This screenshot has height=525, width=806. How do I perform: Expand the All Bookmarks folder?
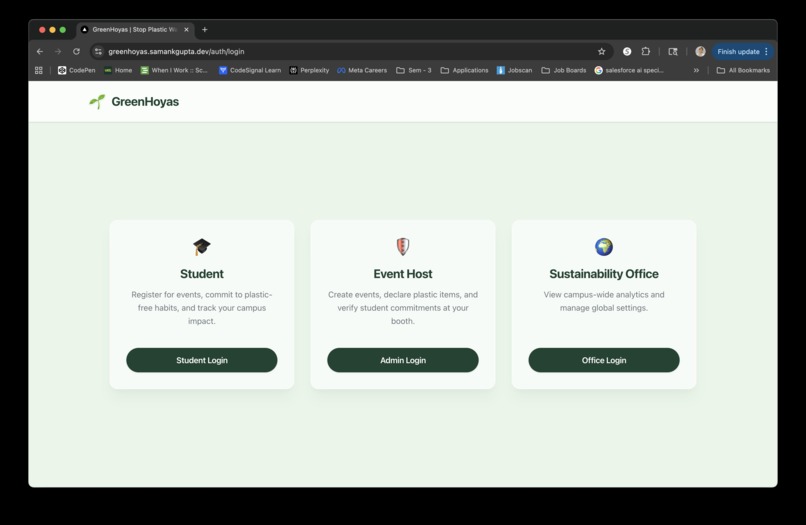[743, 70]
